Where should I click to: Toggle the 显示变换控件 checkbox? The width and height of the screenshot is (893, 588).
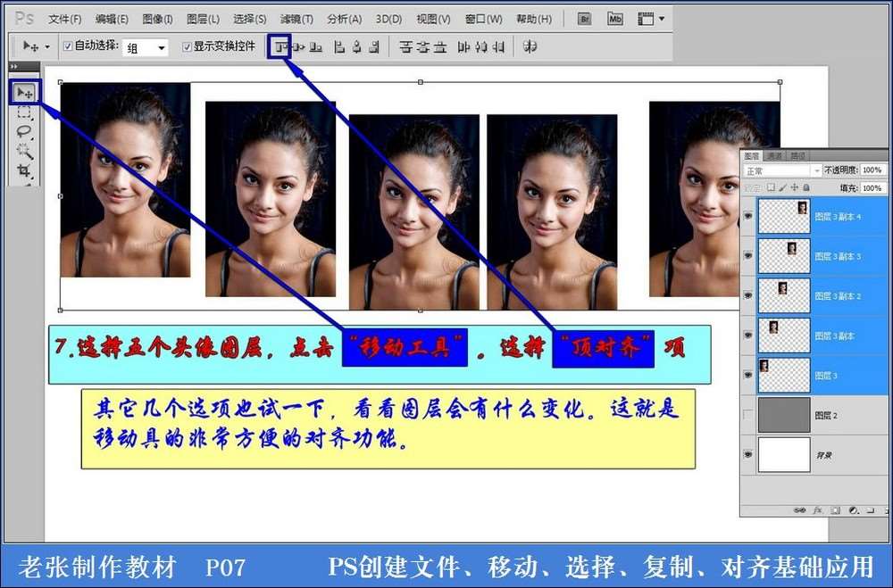187,46
